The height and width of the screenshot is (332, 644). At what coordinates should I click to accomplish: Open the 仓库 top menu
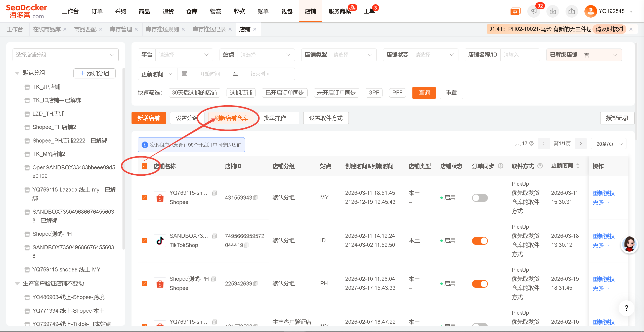pos(192,11)
